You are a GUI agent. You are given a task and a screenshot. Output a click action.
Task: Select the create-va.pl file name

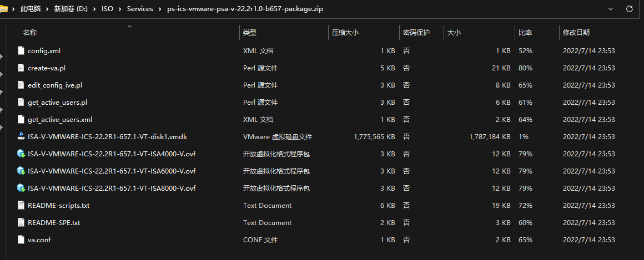click(47, 68)
